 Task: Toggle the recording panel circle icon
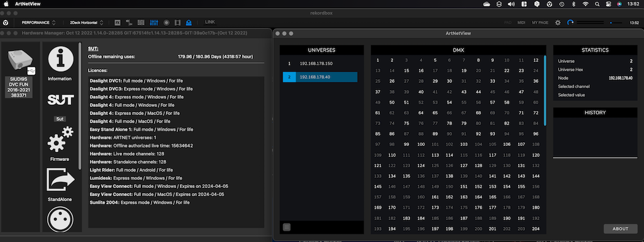[x=166, y=23]
